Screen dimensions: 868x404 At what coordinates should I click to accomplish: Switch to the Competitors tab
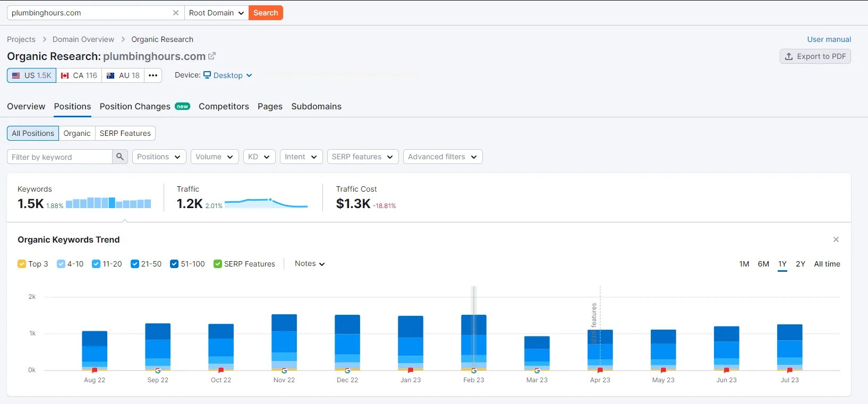coord(224,106)
